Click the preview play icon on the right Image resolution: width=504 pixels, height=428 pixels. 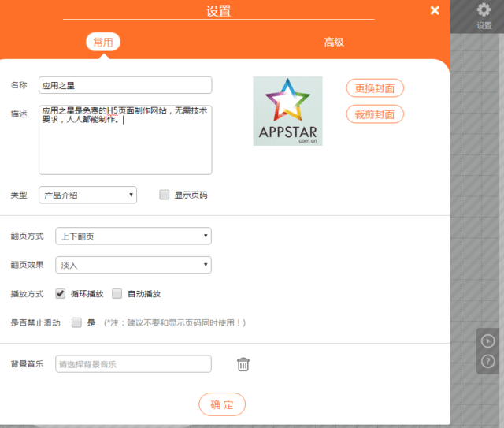click(x=487, y=341)
